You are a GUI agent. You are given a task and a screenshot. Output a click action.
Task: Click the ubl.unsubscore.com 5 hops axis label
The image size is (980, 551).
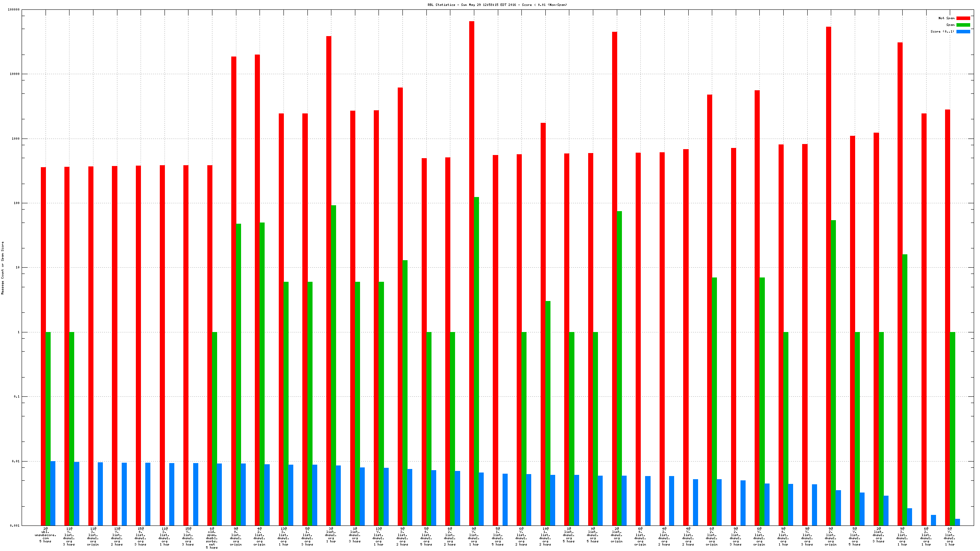(46, 535)
